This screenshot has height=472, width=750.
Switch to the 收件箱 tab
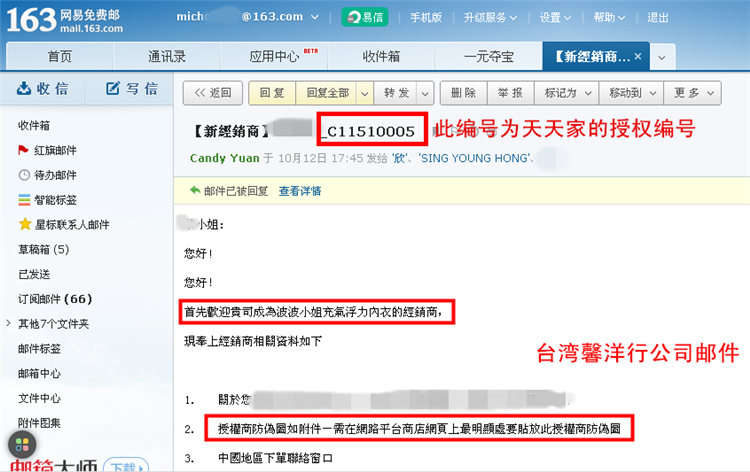[x=381, y=56]
